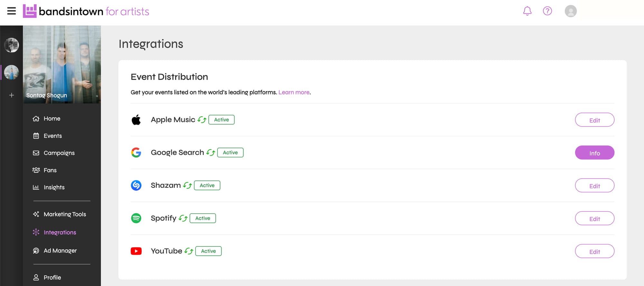The width and height of the screenshot is (644, 286).
Task: Click the add artist plus icon
Action: [x=12, y=95]
